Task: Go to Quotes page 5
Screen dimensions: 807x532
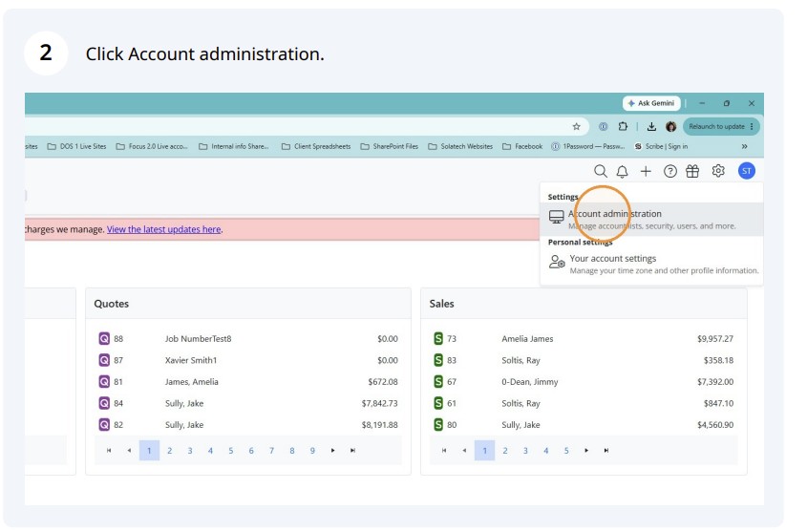Action: pyautogui.click(x=230, y=451)
